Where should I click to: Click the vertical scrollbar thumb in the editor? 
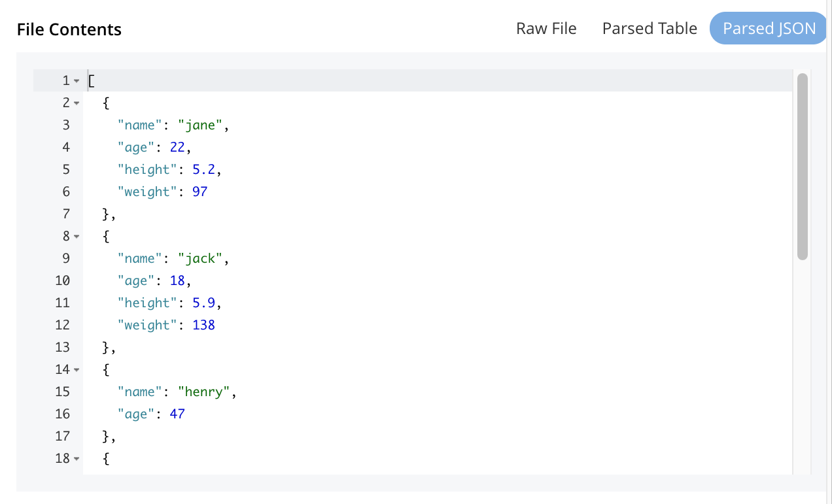click(x=803, y=167)
